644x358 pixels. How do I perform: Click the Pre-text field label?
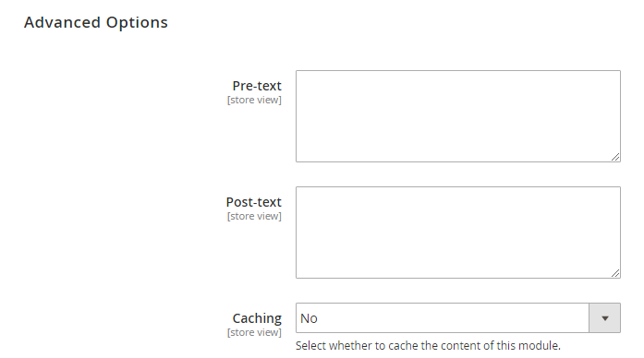tap(257, 86)
